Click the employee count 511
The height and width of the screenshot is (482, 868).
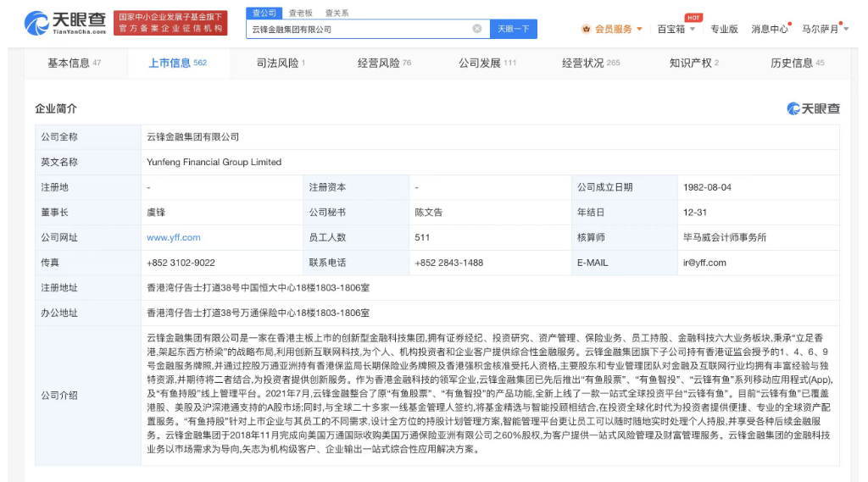[422, 237]
